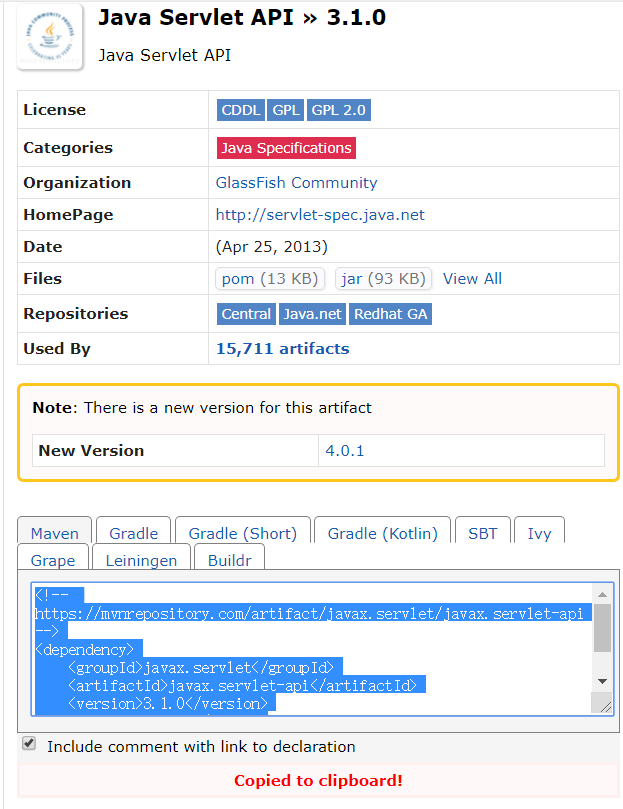Click the CDDL license badge
This screenshot has width=623, height=809.
[241, 110]
